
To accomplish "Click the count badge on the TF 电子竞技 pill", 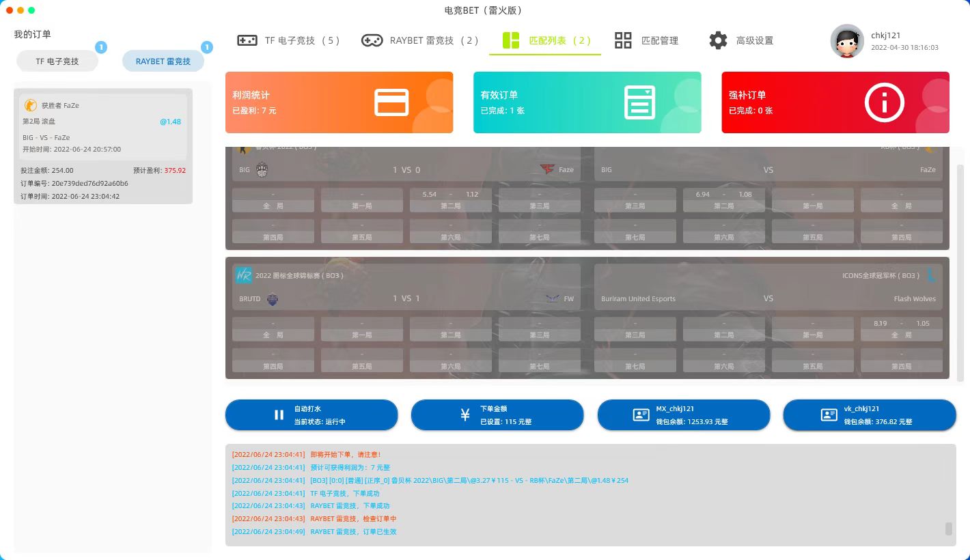I will click(101, 47).
